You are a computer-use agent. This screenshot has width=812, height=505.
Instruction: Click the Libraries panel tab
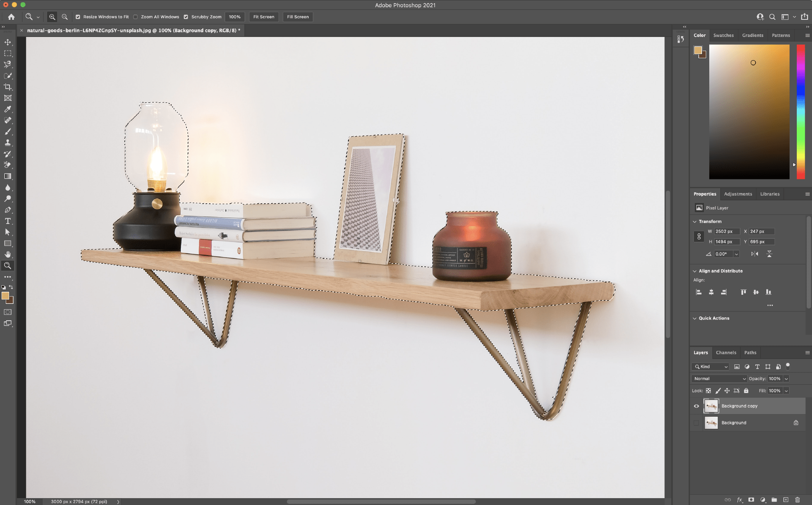770,193
